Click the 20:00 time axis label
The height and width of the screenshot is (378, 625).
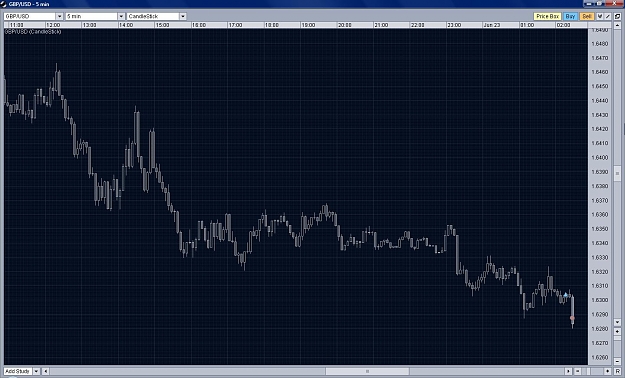[344, 25]
